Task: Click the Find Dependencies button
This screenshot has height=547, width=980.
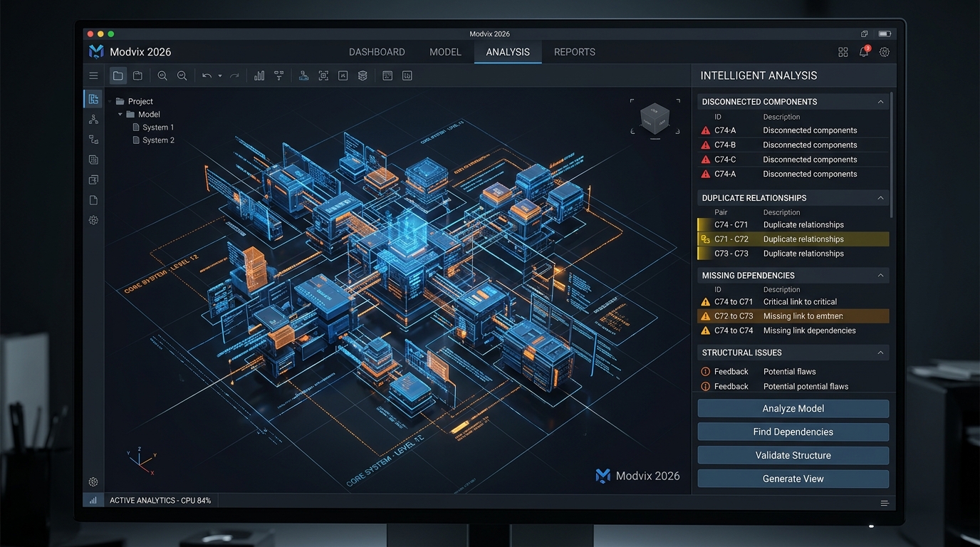Action: (793, 432)
